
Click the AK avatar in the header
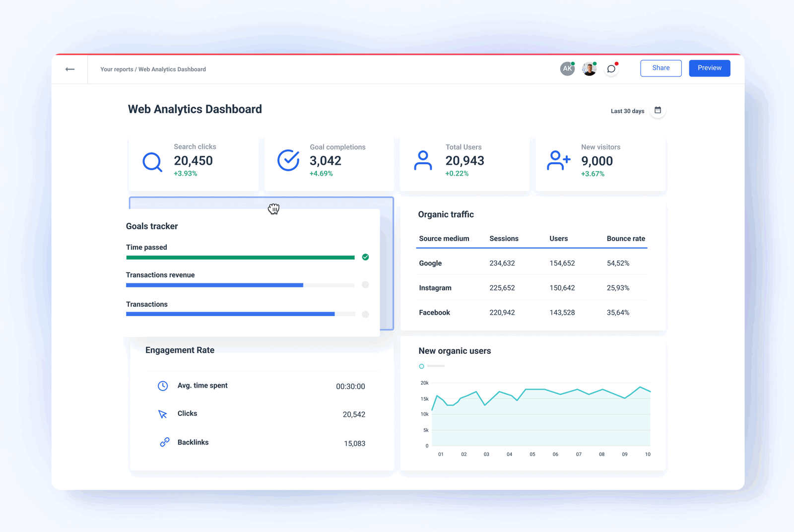(567, 68)
